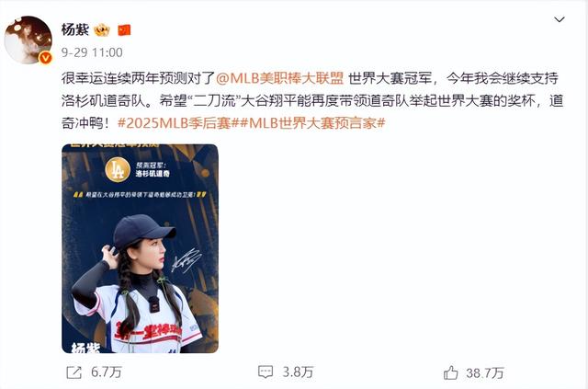The width and height of the screenshot is (588, 389).
Task: Open the @MLB美职棒大联盟 mention
Action: coord(279,78)
